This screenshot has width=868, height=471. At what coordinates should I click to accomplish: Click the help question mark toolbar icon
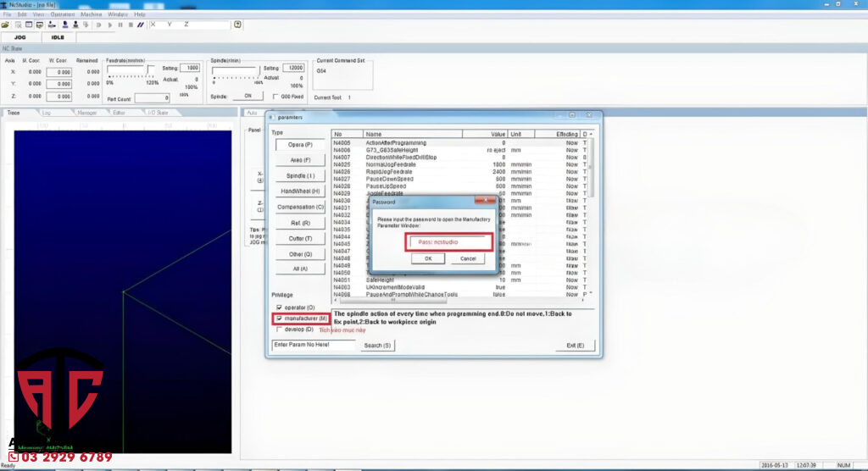(238, 25)
